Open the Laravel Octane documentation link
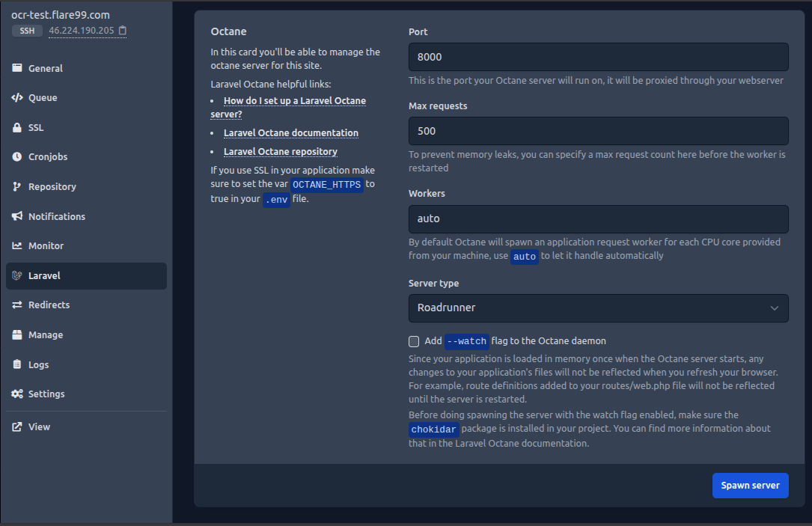812x526 pixels. [291, 133]
